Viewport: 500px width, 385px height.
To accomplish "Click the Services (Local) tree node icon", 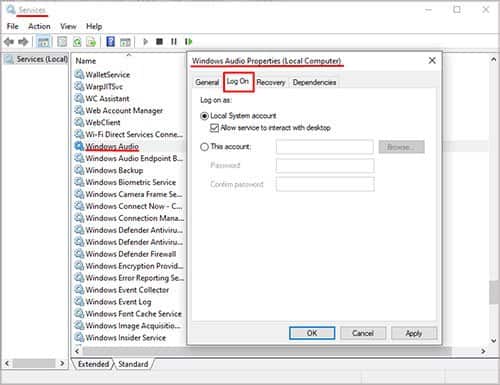I will pos(10,59).
